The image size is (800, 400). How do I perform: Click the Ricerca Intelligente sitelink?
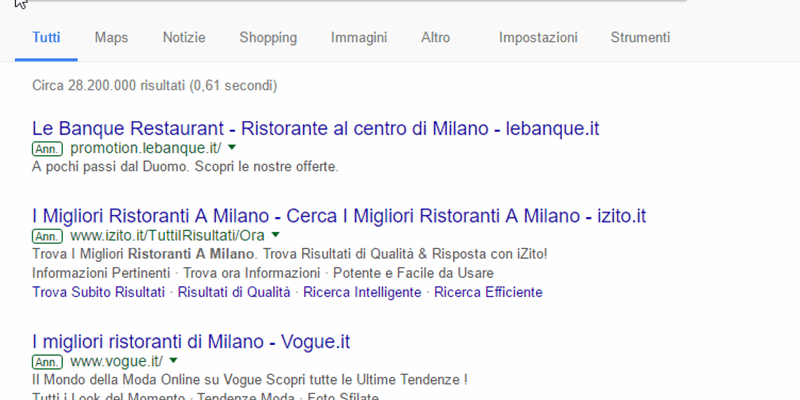(364, 292)
